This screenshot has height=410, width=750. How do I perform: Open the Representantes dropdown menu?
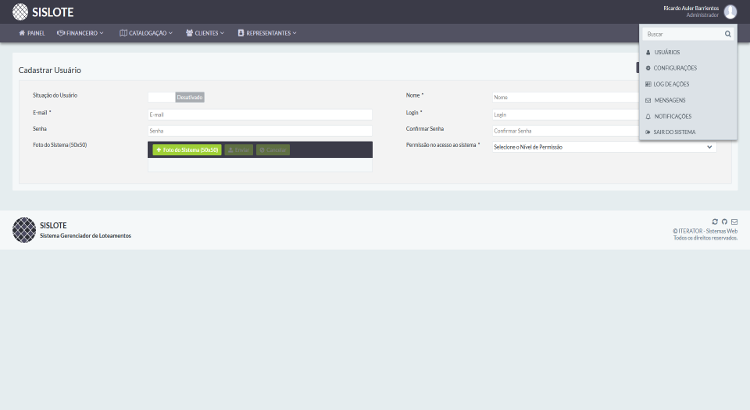point(267,33)
